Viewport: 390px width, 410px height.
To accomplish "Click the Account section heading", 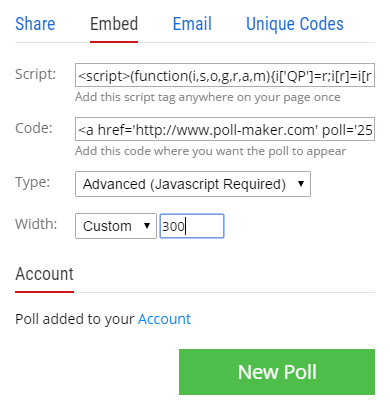I will click(44, 274).
